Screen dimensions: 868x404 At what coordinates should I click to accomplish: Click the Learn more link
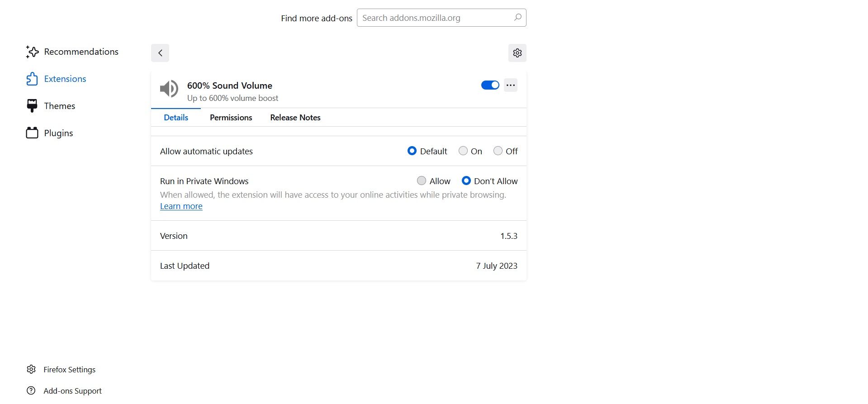coord(181,206)
